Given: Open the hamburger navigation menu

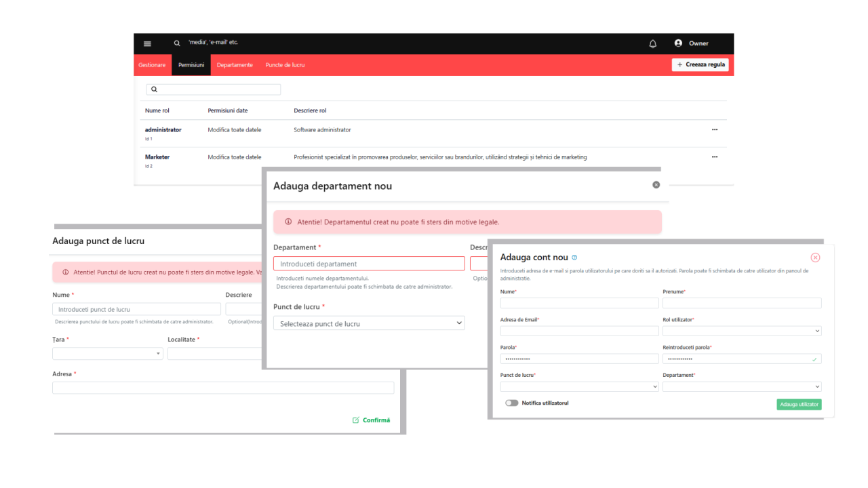Looking at the screenshot, I should 147,43.
